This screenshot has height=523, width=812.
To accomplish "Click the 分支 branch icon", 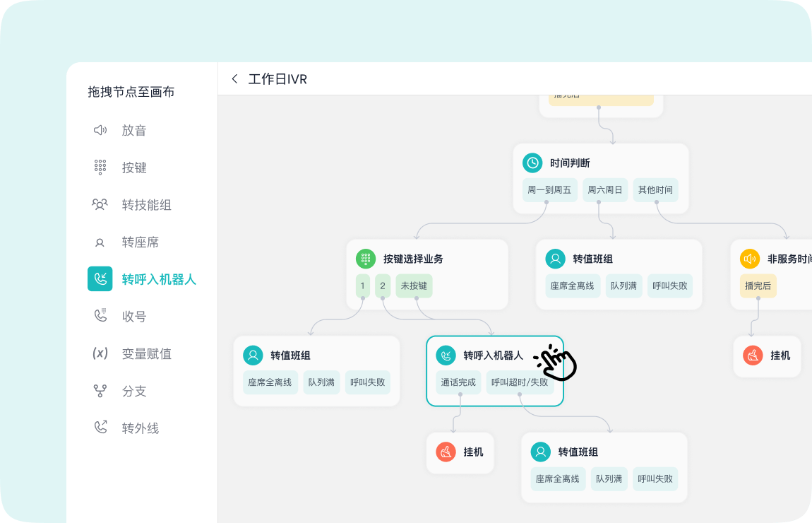I will click(x=100, y=391).
